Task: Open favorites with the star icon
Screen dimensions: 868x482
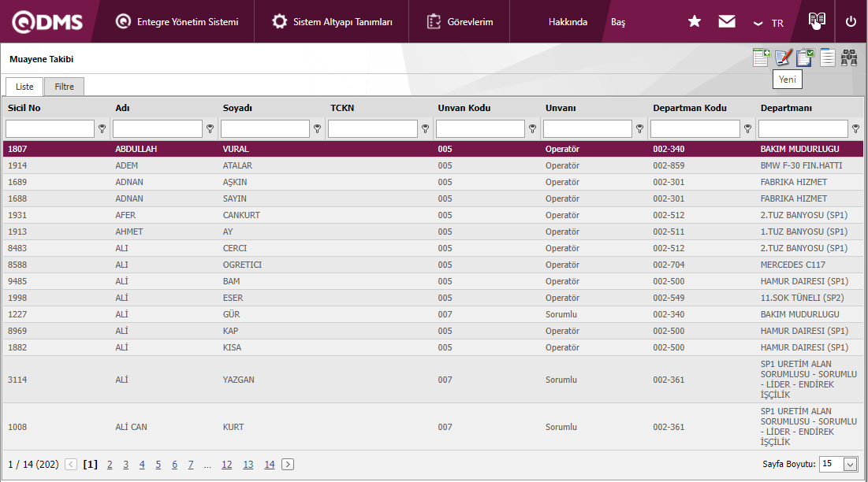Action: (x=695, y=22)
